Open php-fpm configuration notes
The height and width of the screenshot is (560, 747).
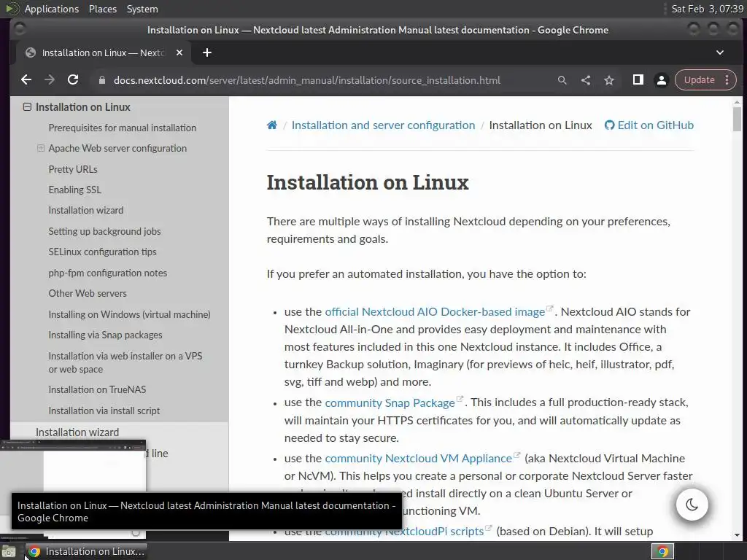click(x=108, y=273)
